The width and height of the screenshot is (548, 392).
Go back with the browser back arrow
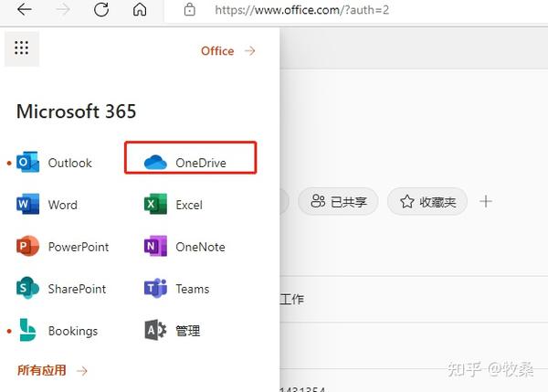point(25,9)
